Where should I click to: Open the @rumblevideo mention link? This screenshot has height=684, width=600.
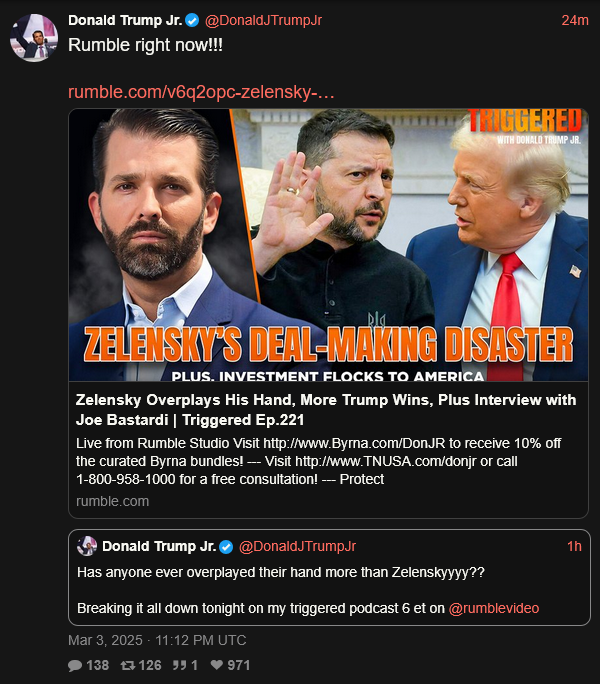coord(494,608)
